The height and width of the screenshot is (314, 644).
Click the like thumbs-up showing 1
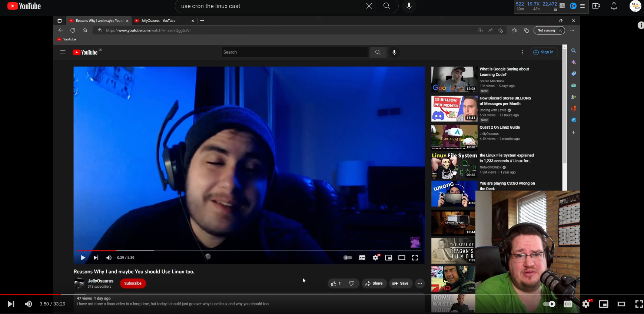335,284
